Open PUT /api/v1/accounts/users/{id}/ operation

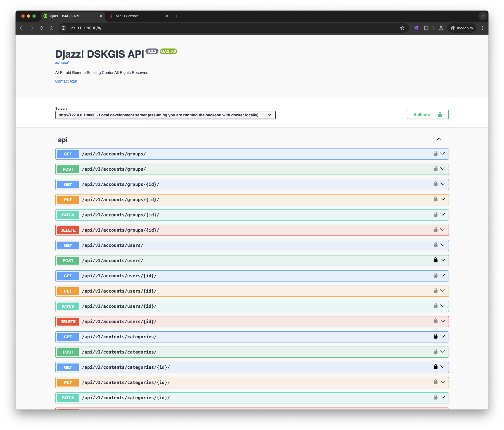[x=252, y=291]
